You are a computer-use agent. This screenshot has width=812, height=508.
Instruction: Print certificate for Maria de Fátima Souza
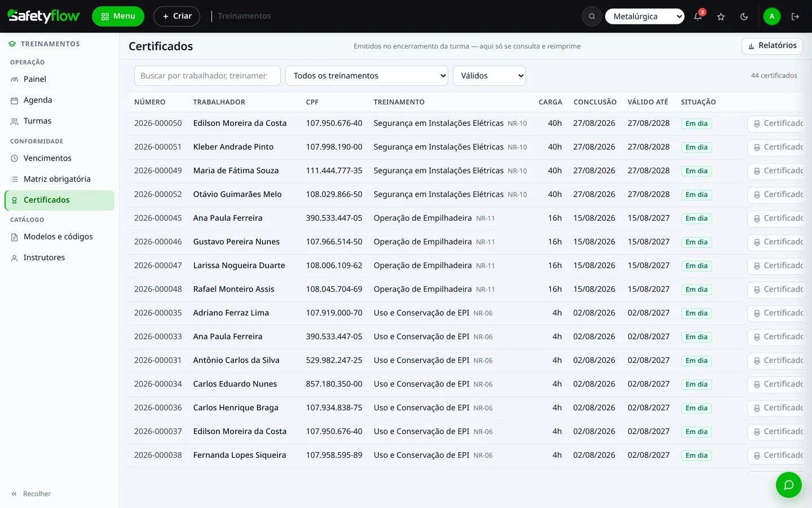pyautogui.click(x=776, y=171)
